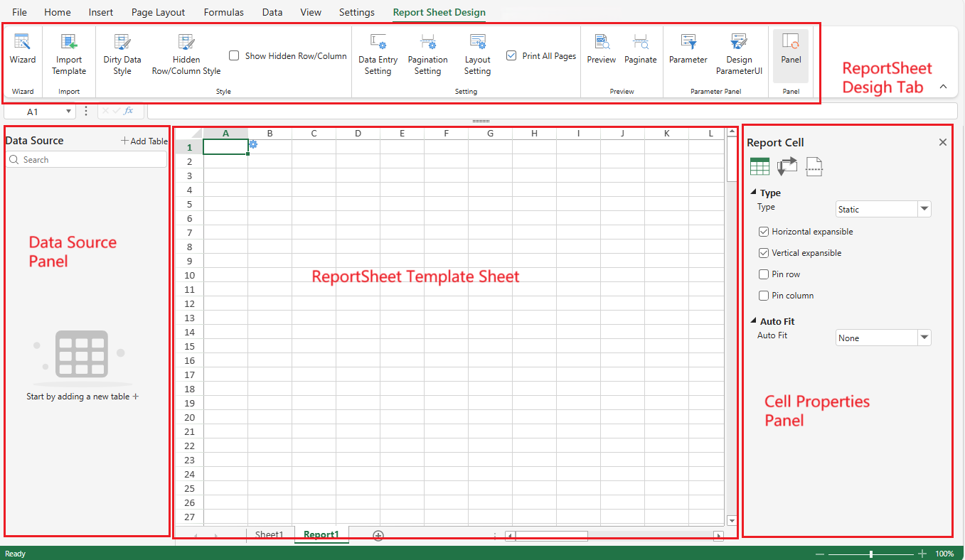
Task: Switch to the Home tab
Action: click(x=58, y=12)
